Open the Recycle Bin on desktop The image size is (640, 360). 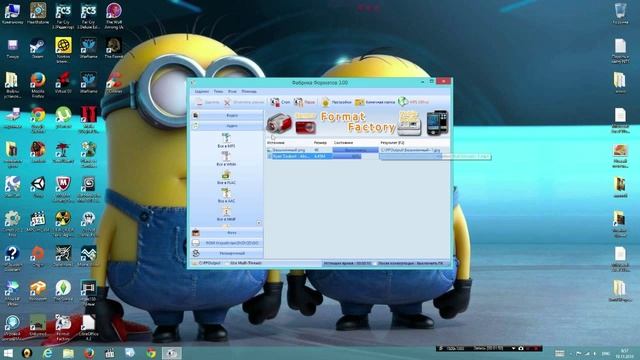point(620,13)
